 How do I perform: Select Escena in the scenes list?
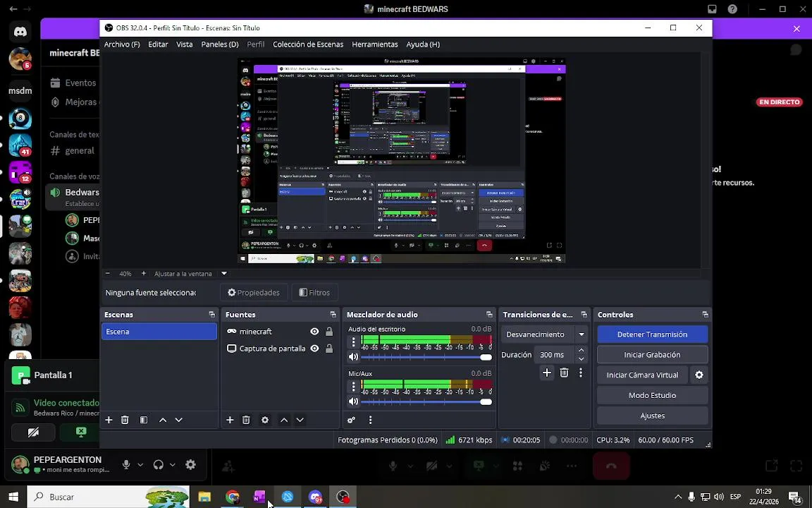coord(159,332)
